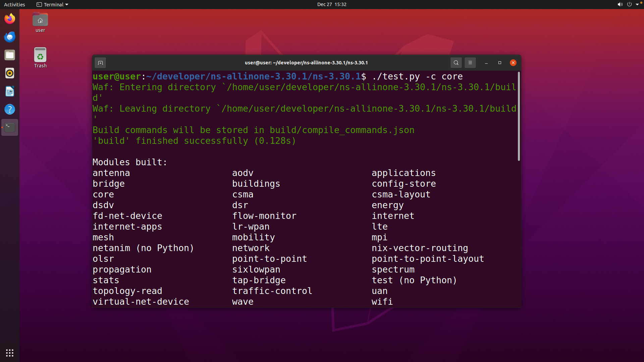This screenshot has width=644, height=362.
Task: Click the 'flow-monitor' module name
Action: coord(264,216)
